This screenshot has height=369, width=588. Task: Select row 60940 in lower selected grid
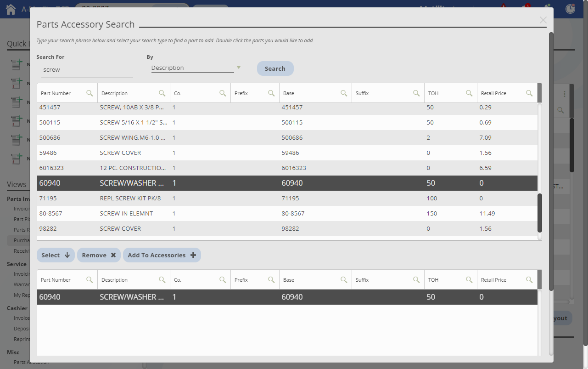(287, 297)
